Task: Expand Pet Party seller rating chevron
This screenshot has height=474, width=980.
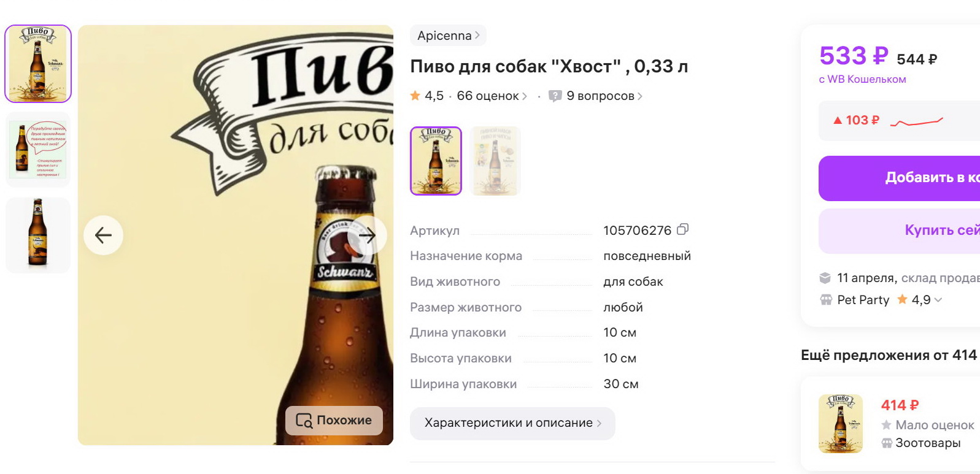Action: (938, 300)
